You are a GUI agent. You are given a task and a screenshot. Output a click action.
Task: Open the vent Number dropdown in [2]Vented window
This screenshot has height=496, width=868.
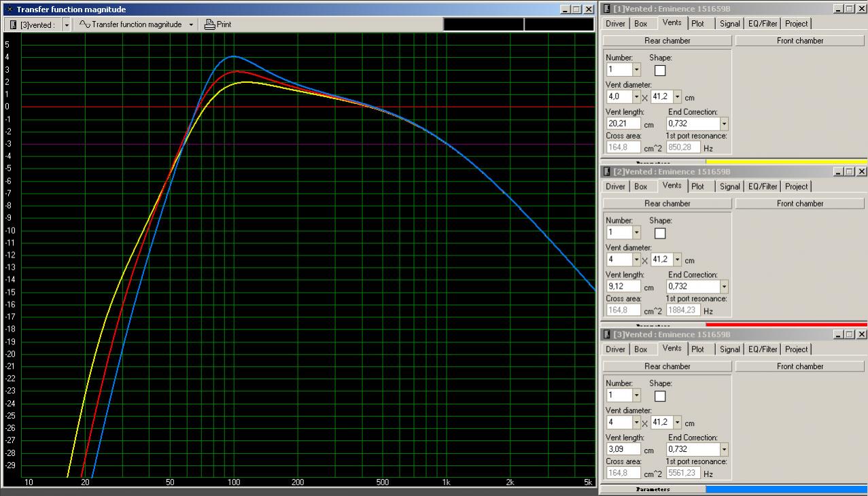636,233
